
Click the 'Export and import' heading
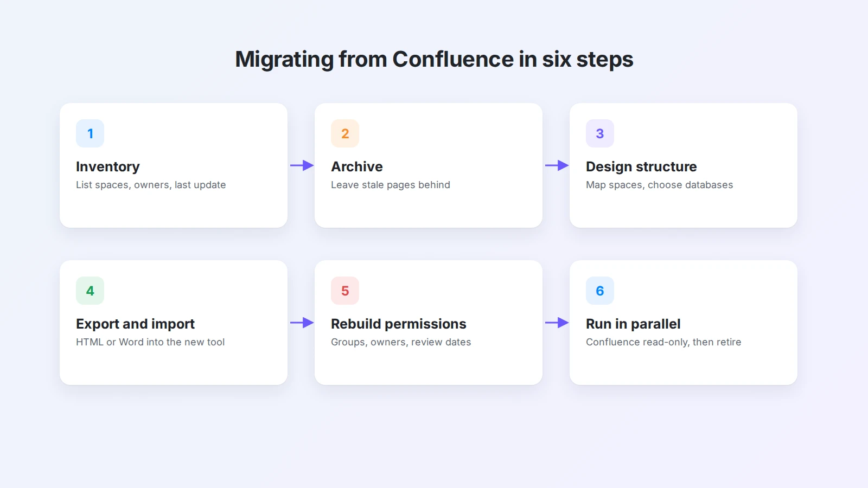(x=135, y=324)
